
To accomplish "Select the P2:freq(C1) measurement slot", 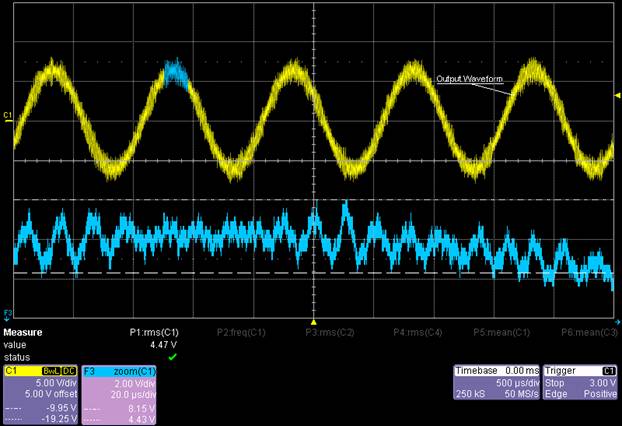I will click(241, 331).
